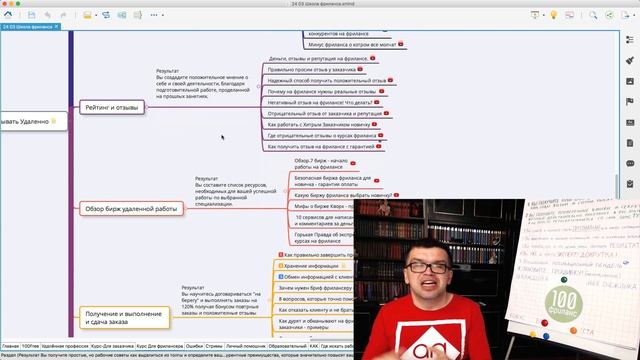
Task: Collapse the 'Обзор бирж удаленной работы' branch toggle
Action: pos(185,209)
